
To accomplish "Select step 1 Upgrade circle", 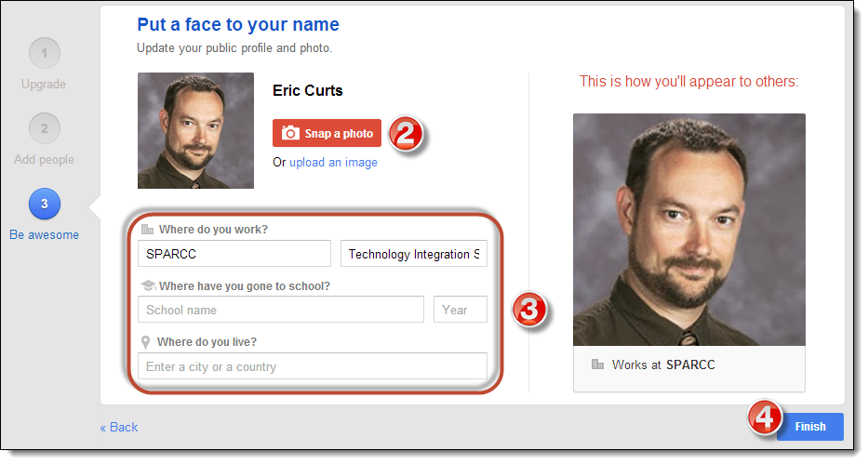I will 45,54.
